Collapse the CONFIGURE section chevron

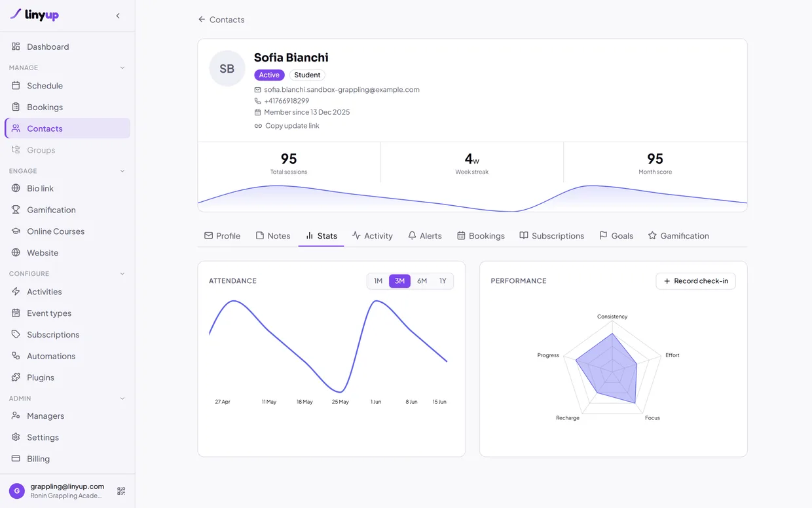(x=122, y=274)
